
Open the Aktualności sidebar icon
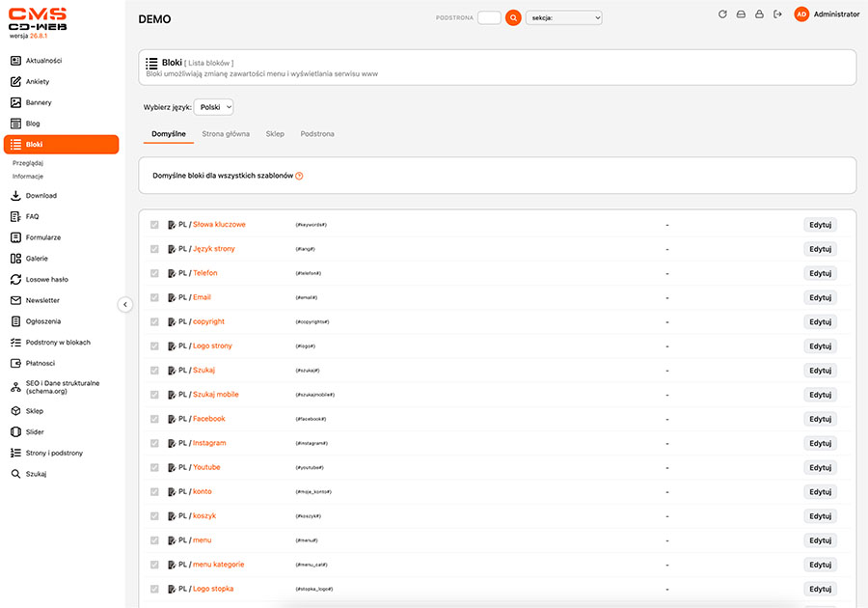(16, 61)
